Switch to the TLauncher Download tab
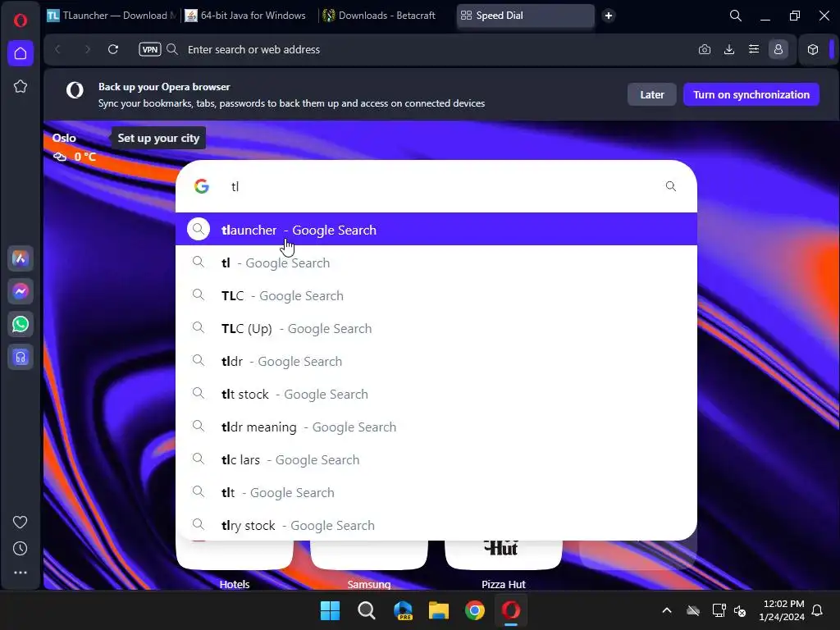Image resolution: width=840 pixels, height=630 pixels. pyautogui.click(x=112, y=16)
